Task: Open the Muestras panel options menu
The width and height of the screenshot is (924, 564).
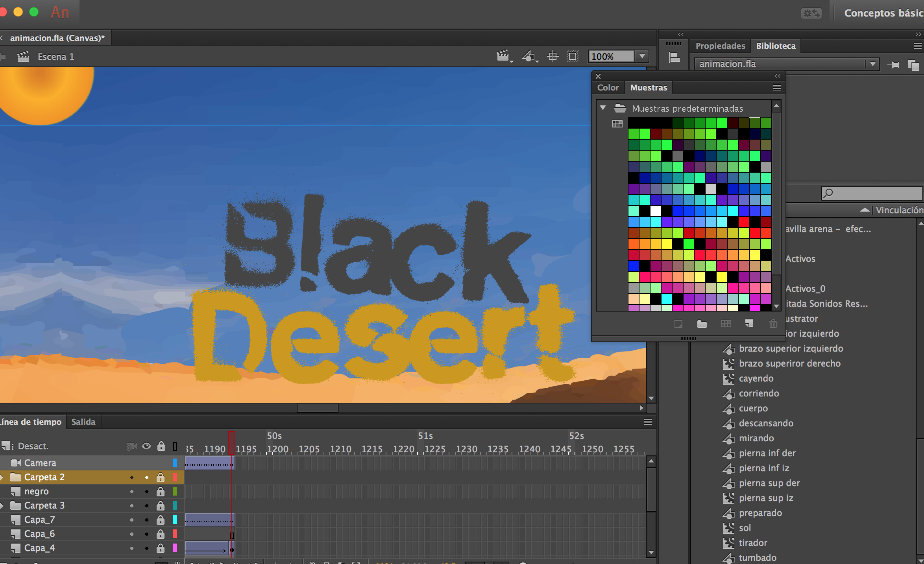Action: pos(776,88)
